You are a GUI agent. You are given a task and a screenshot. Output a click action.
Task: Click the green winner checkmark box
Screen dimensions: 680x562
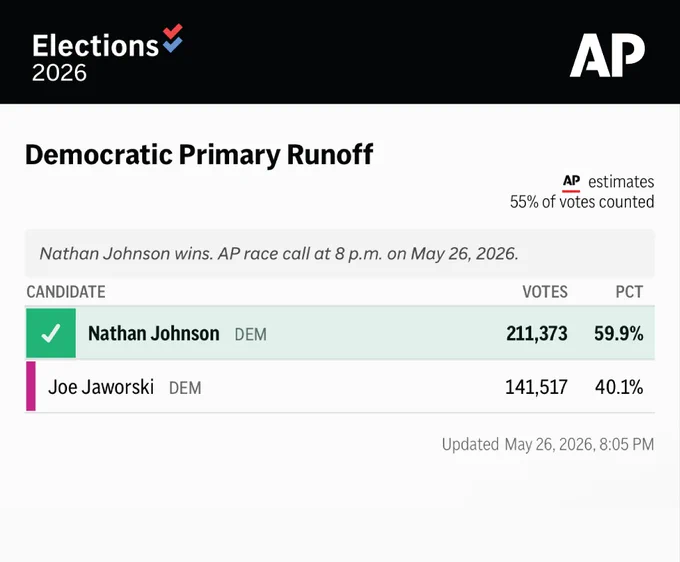51,333
